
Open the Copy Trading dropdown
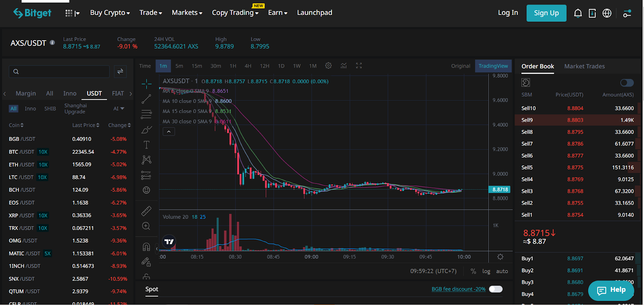pos(235,13)
